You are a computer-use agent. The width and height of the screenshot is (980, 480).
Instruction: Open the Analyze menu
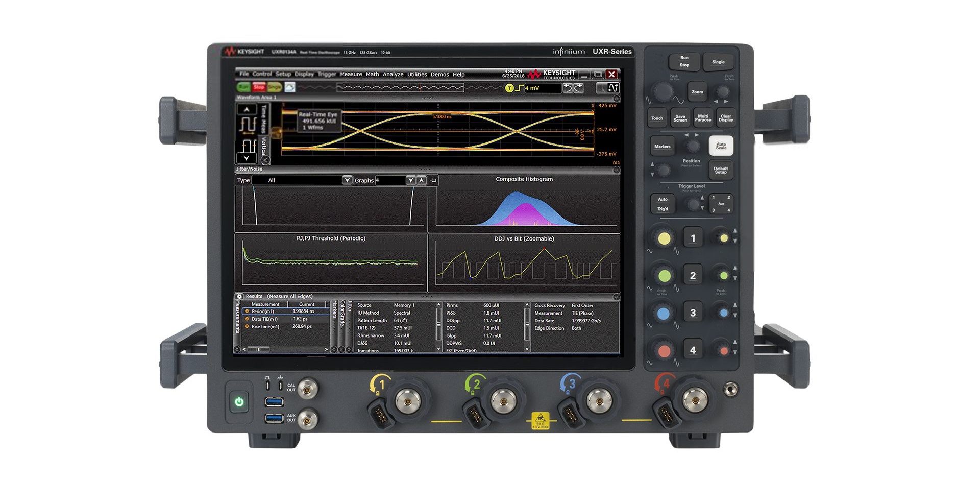point(393,75)
